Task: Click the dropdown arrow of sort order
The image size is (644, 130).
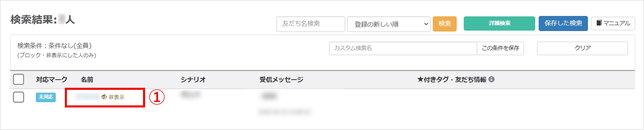Action: pyautogui.click(x=426, y=24)
